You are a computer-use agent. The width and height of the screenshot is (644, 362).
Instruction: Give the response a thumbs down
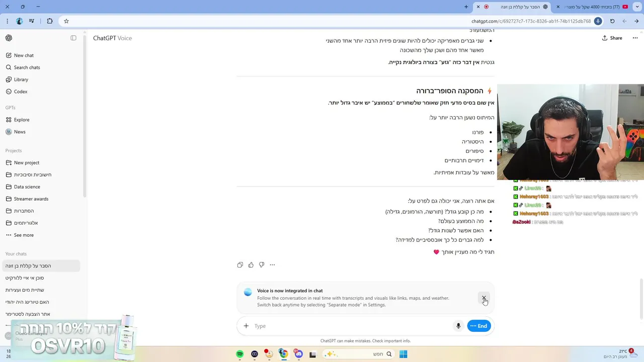pos(262,265)
